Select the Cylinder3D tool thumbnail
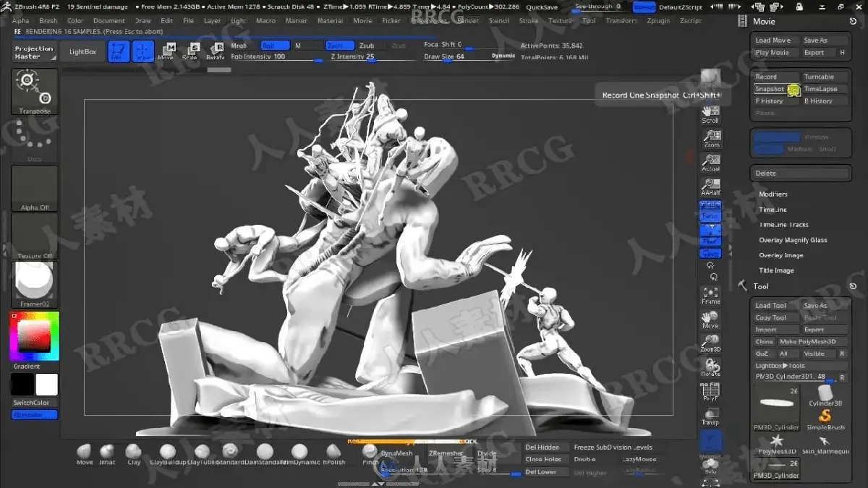The width and height of the screenshot is (868, 488). (x=825, y=395)
